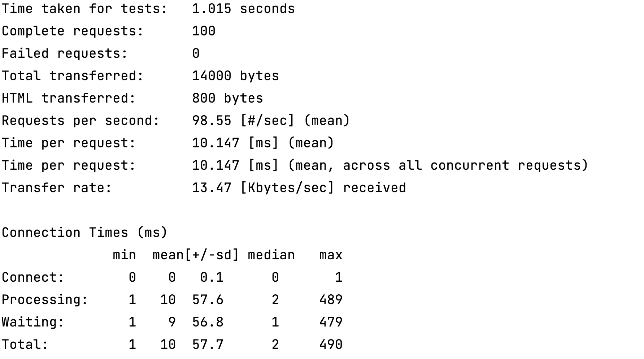This screenshot has width=644, height=359.
Task: Click the "Time taken for tests:" label
Action: tap(84, 9)
